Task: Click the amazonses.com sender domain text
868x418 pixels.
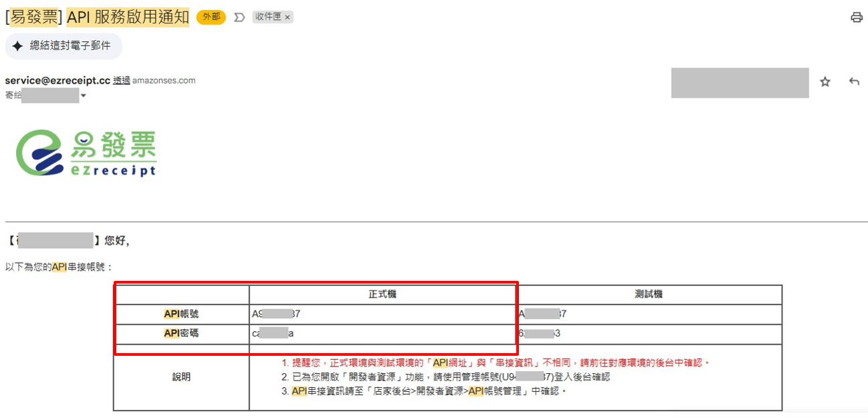Action: 164,80
